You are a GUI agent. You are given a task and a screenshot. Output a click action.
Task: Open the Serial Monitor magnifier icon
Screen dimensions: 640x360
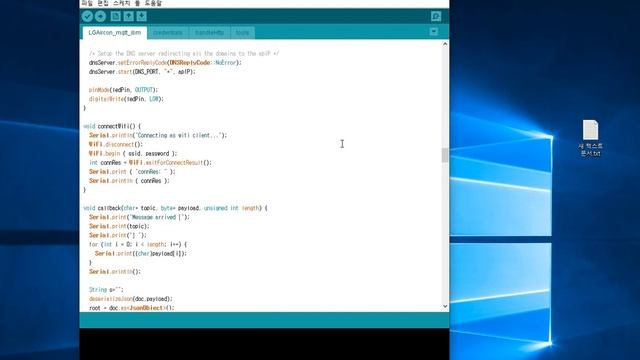(436, 16)
